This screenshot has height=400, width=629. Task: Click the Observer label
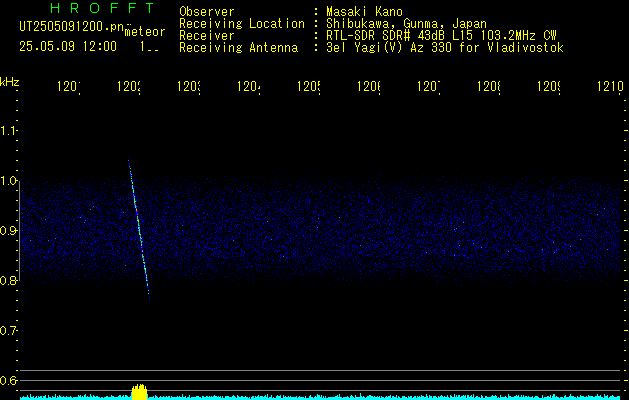207,11
